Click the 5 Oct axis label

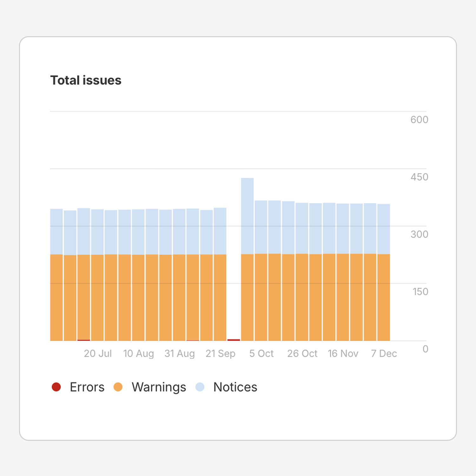[x=261, y=353]
